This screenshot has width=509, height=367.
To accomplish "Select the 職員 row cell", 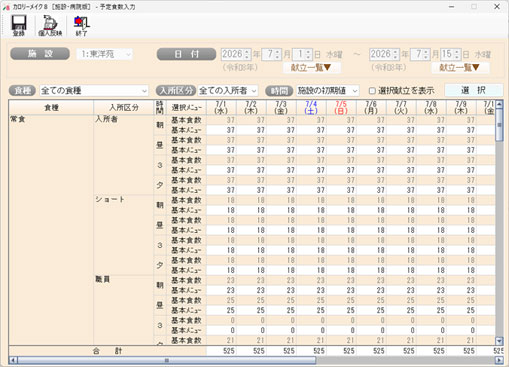I will 124,310.
